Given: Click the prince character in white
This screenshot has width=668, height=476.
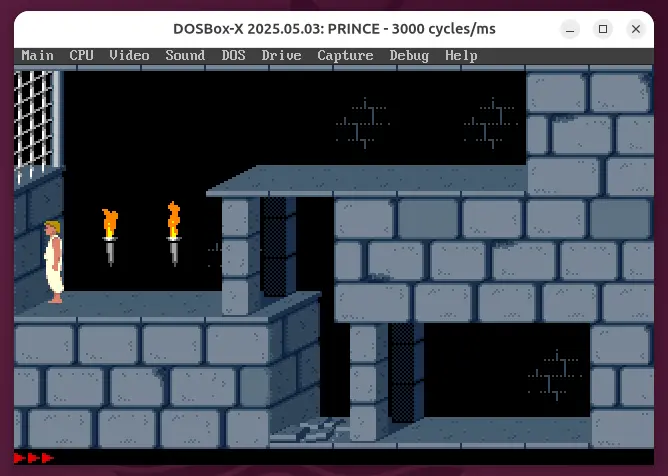Looking at the screenshot, I should click(53, 262).
